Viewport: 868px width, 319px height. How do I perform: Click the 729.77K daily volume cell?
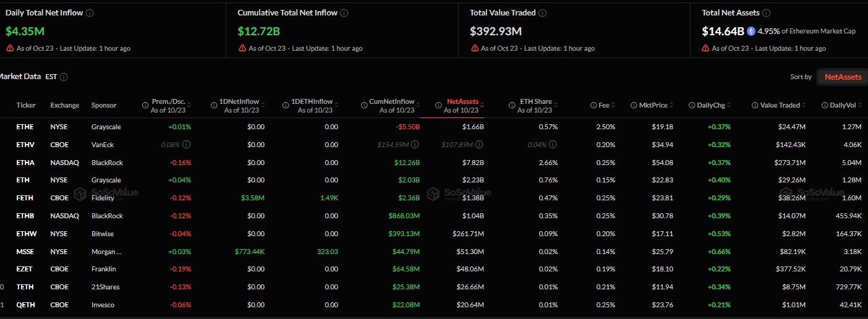848,287
